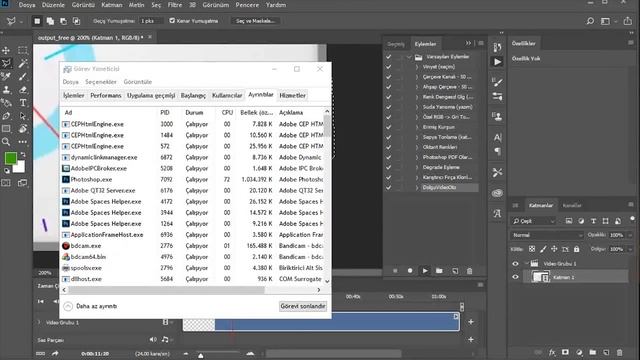Open the extra tools ellipsis
This screenshot has height=360, width=640.
point(23,142)
